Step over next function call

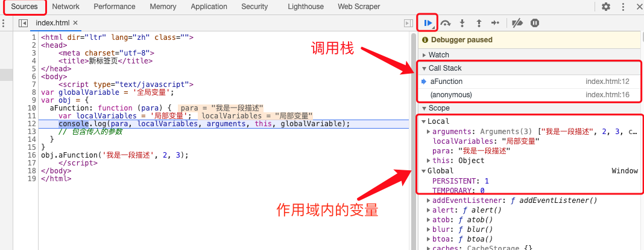click(445, 23)
